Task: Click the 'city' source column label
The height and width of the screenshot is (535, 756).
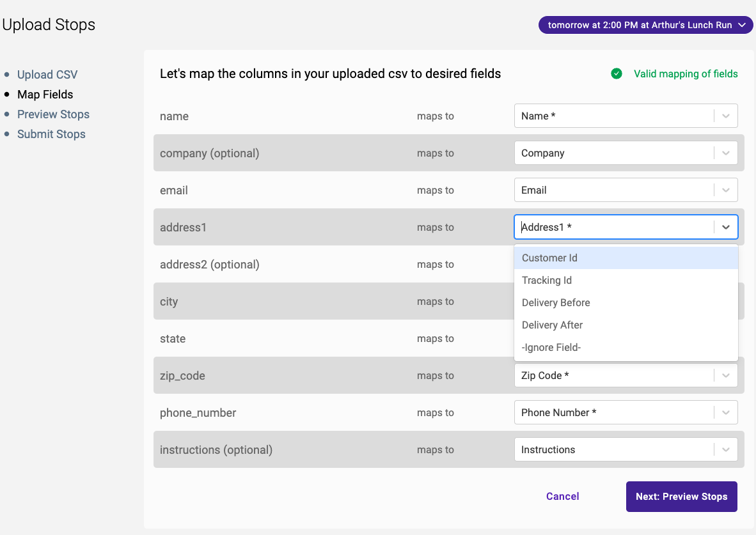Action: 169,302
